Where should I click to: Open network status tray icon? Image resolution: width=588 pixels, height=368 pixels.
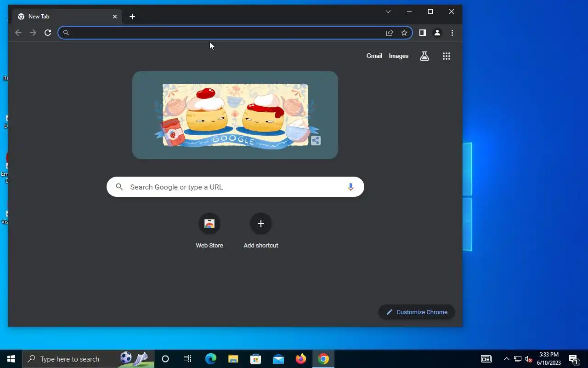pos(518,359)
